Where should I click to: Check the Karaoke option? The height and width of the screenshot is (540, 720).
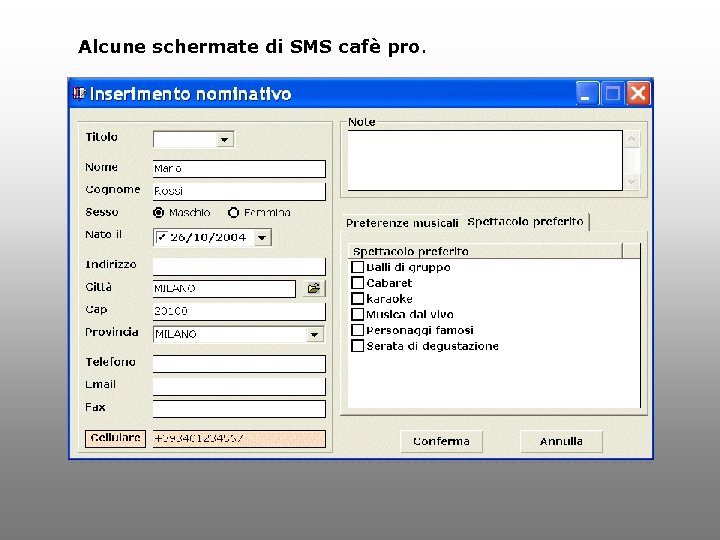pos(357,298)
